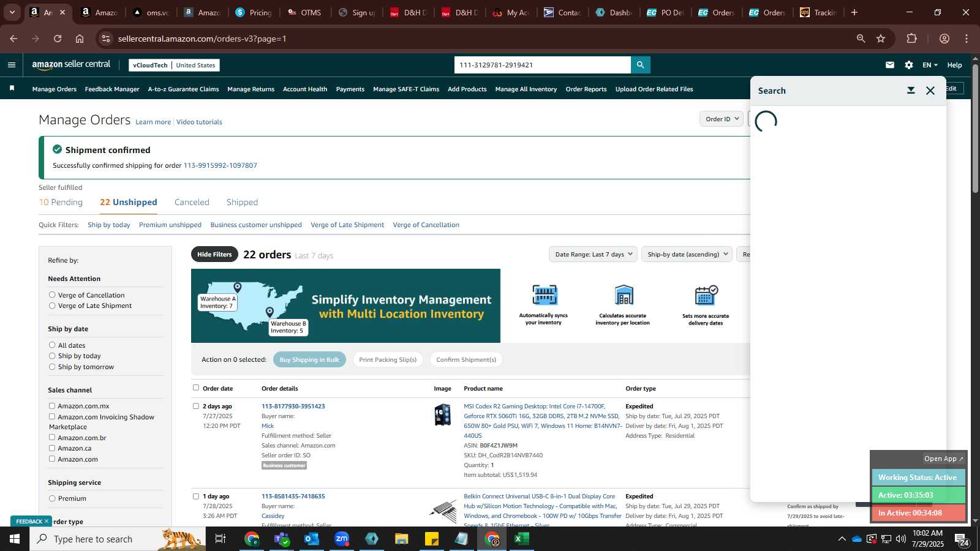The height and width of the screenshot is (551, 980).
Task: Open Excel from the taskbar
Action: (x=521, y=539)
